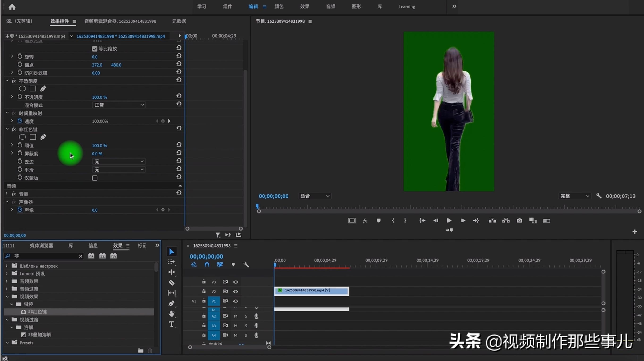This screenshot has width=644, height=361.
Task: Toggle the 等比缩放 checkbox
Action: [94, 49]
